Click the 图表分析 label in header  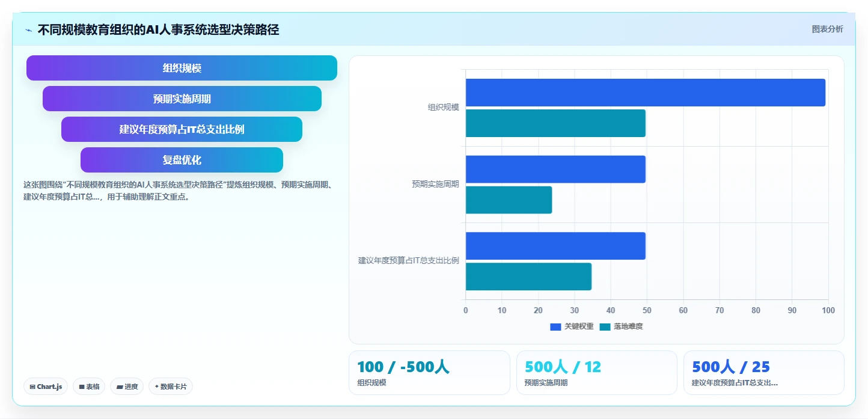click(x=827, y=29)
